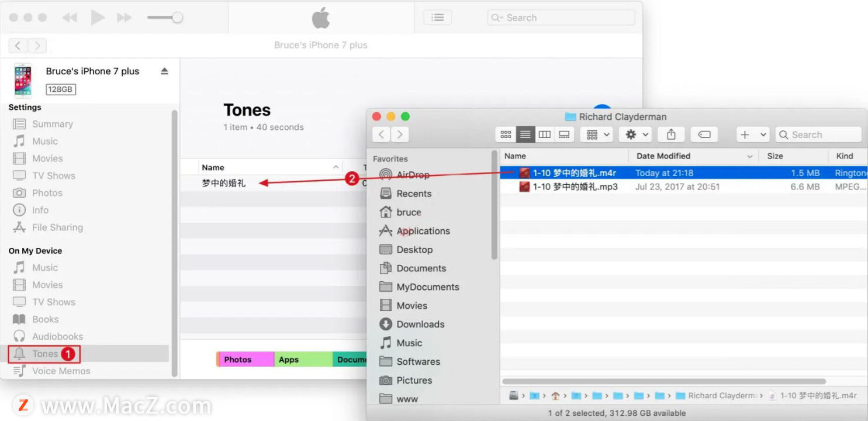
Task: Go back in Finder window
Action: coord(381,134)
